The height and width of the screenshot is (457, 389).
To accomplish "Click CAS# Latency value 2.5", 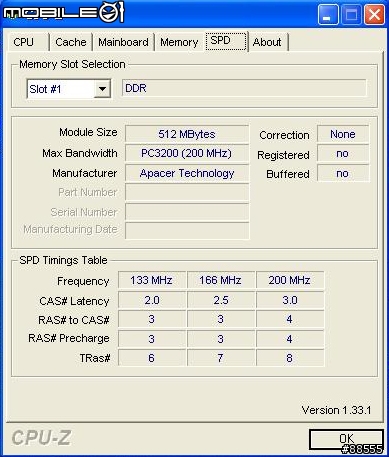I will tap(221, 300).
